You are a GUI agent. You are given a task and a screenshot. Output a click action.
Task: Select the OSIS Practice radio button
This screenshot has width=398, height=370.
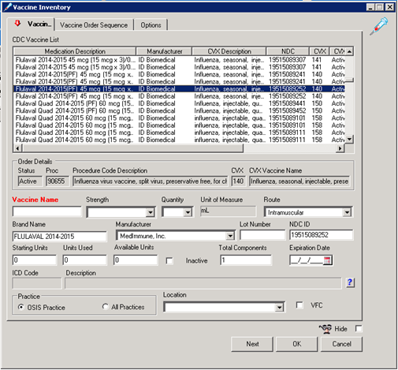tap(21, 307)
